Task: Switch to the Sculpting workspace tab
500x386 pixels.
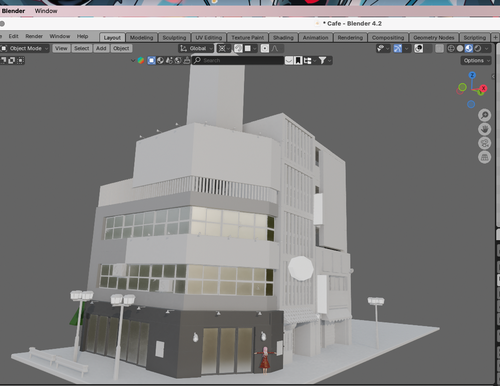Action: (x=174, y=38)
